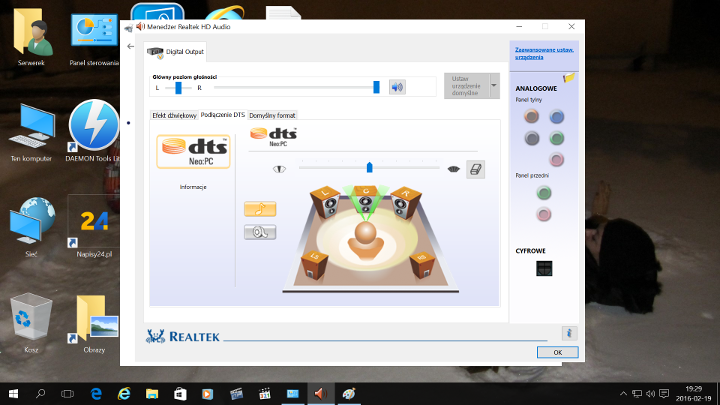Switch to Efekt dźwiękowy tab
The width and height of the screenshot is (720, 405).
click(x=174, y=115)
